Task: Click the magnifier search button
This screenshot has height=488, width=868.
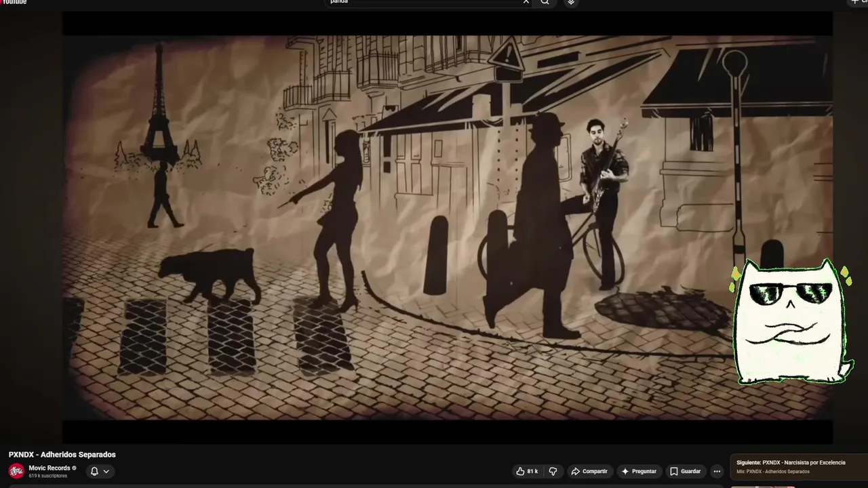Action: click(x=545, y=2)
